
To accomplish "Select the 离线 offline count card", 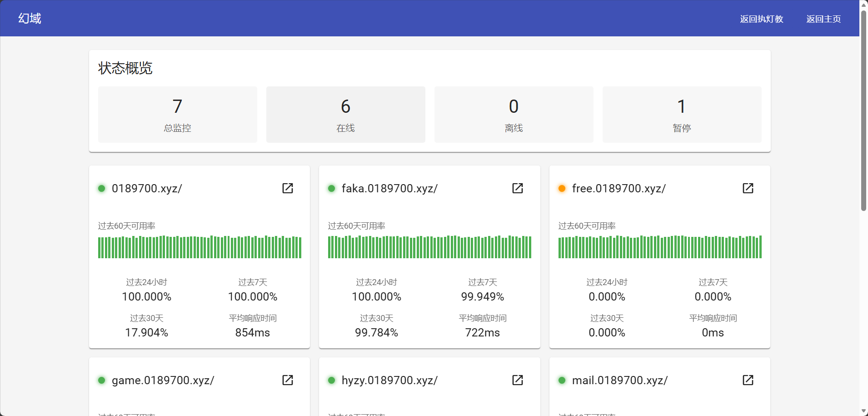I will click(x=514, y=115).
